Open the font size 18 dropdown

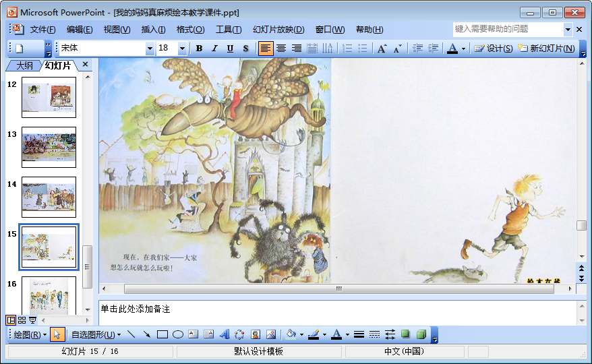pyautogui.click(x=182, y=49)
